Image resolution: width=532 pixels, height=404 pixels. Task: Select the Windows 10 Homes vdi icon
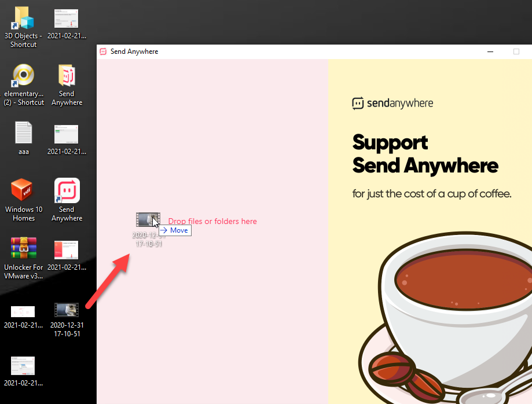pyautogui.click(x=23, y=190)
